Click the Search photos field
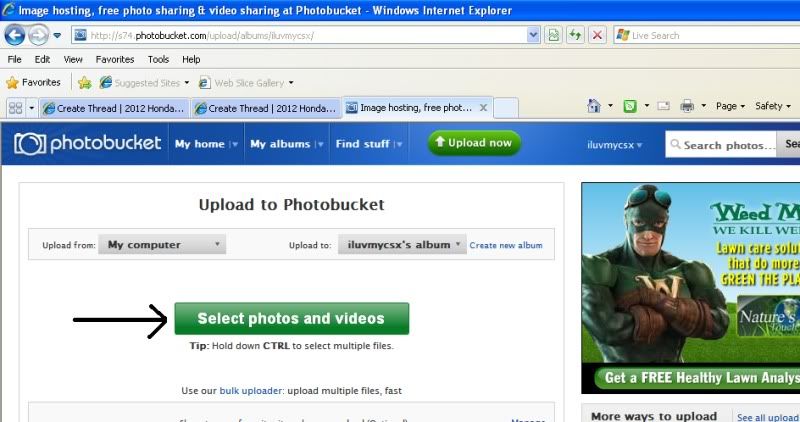Screen dimensions: 800x422 pos(721,145)
